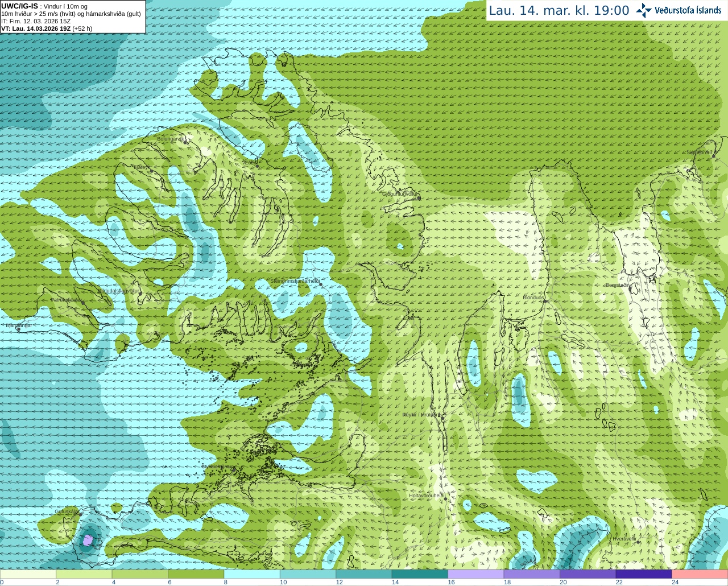This screenshot has width=728, height=586.
Task: Click the Siglufjörður station label
Action: click(x=700, y=152)
